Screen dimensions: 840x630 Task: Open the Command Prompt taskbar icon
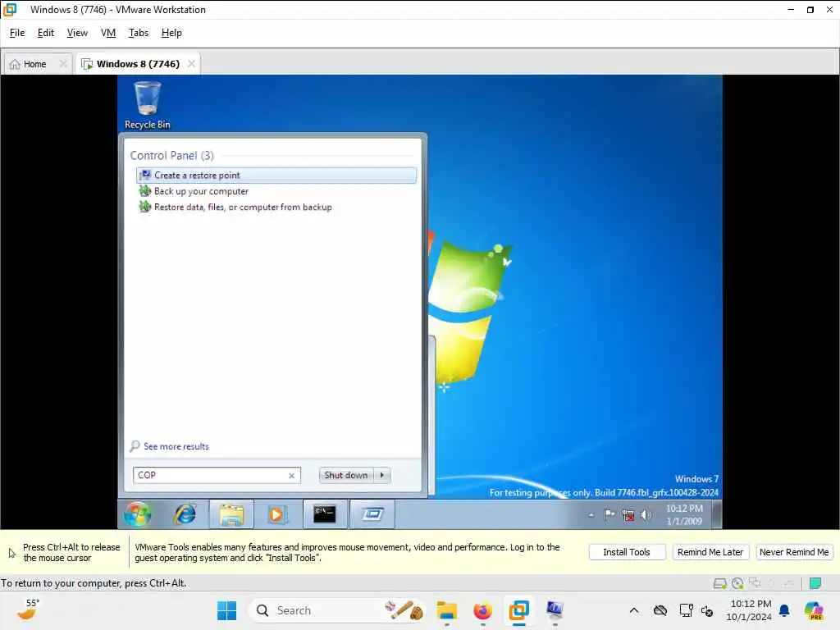325,514
